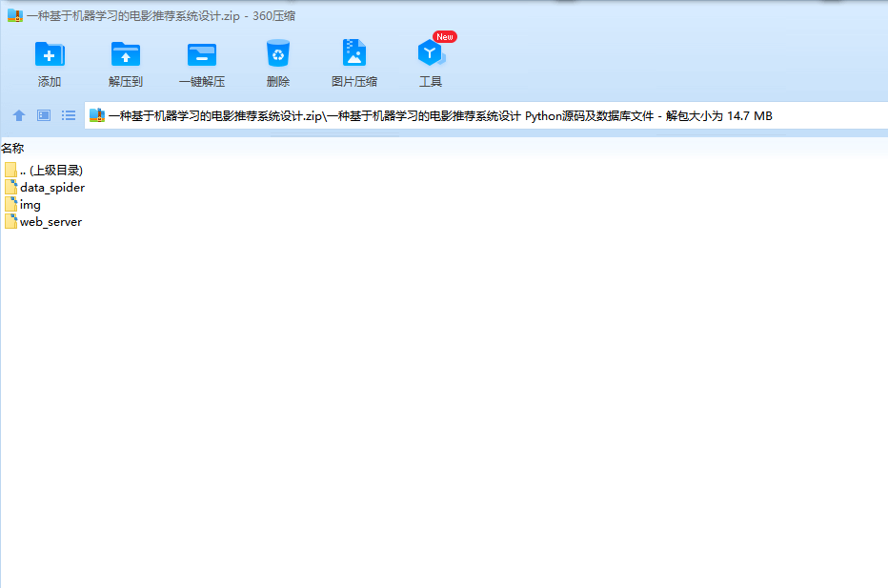
Task: Select the 'img' folder name
Action: [30, 205]
